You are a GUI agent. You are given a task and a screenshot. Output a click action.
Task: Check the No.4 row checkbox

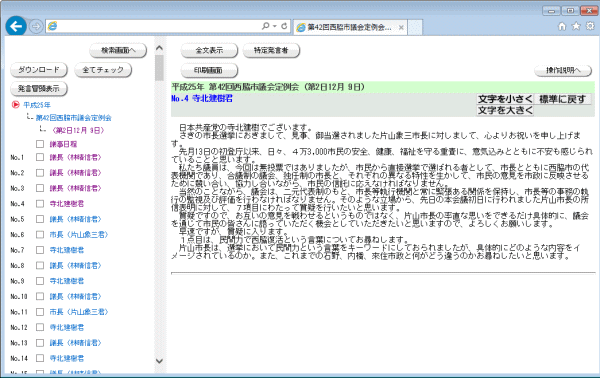(x=40, y=204)
